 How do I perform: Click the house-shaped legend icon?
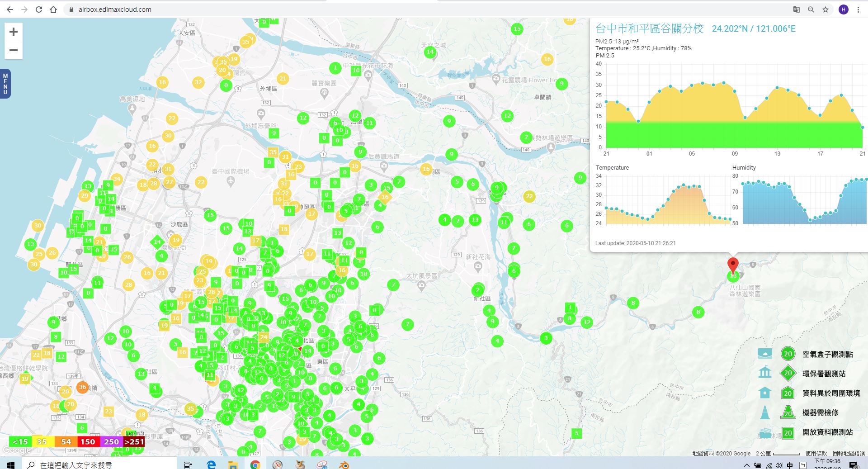pos(765,393)
